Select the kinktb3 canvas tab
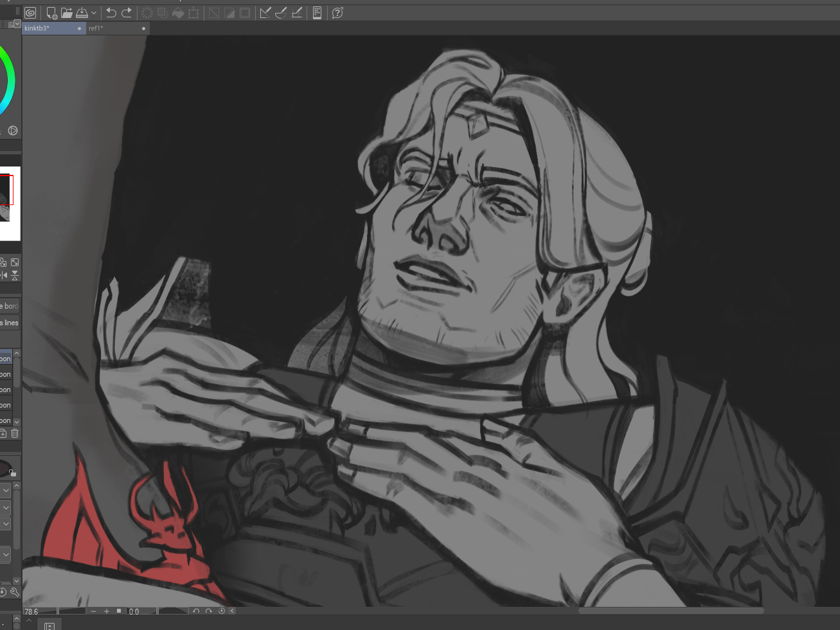 pyautogui.click(x=37, y=28)
